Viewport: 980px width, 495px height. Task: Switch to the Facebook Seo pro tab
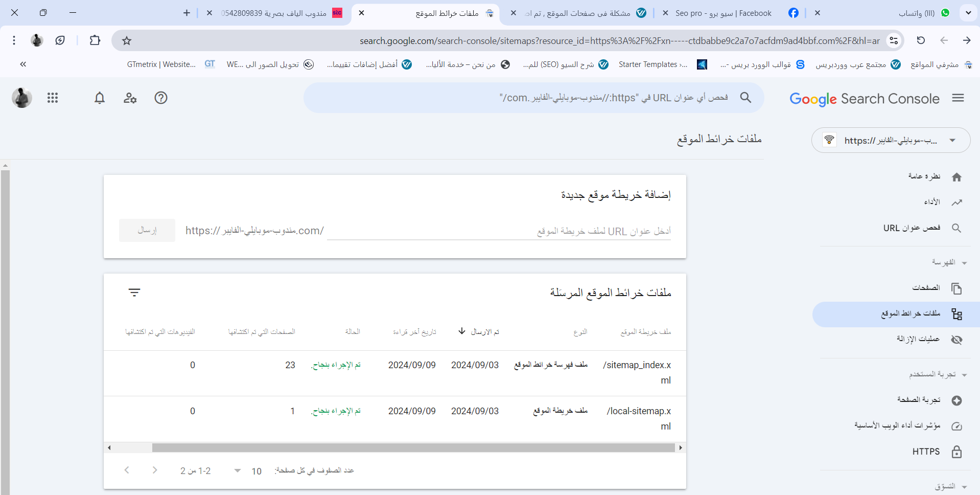point(731,13)
